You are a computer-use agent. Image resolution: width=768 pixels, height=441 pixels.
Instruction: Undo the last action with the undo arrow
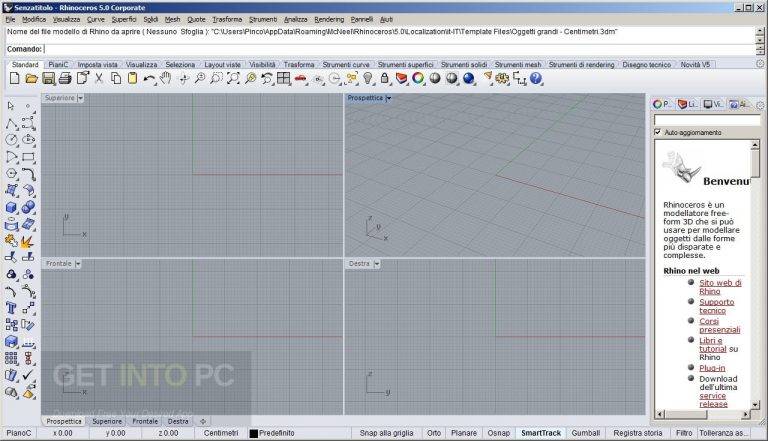point(149,78)
